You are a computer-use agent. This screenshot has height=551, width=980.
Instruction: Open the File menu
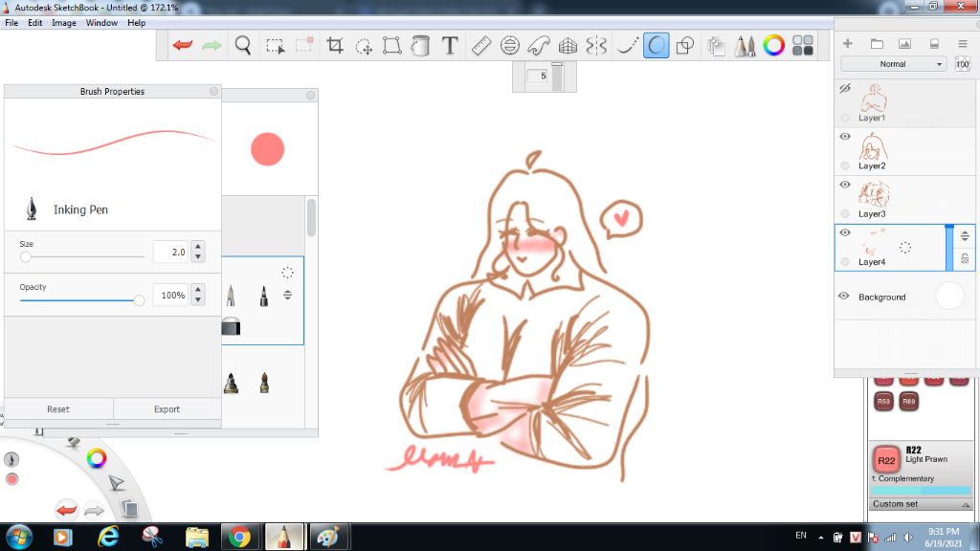(11, 23)
